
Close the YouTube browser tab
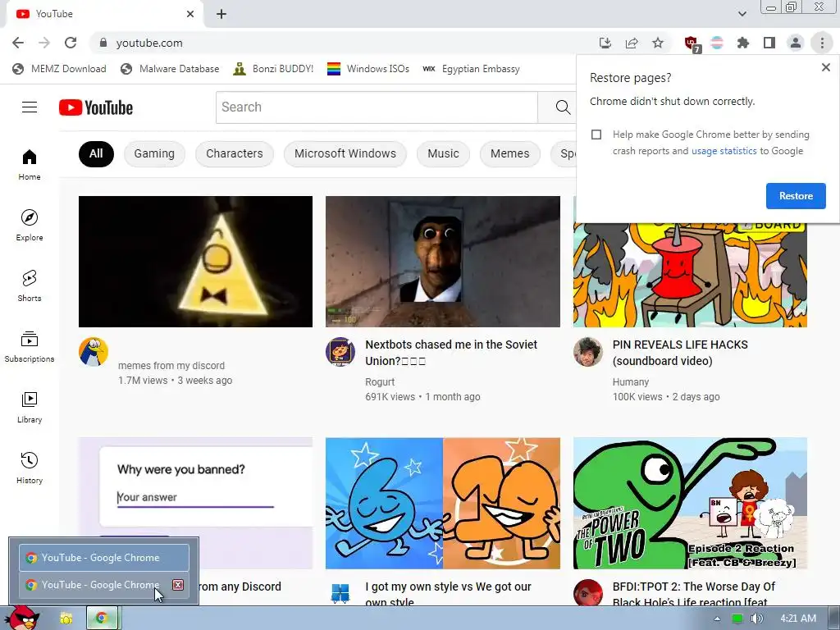click(x=190, y=14)
